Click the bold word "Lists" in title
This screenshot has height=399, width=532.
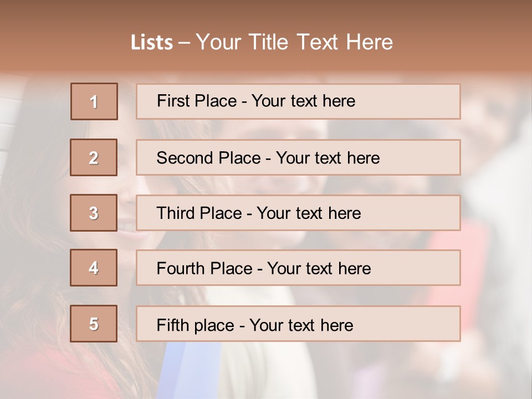[152, 43]
